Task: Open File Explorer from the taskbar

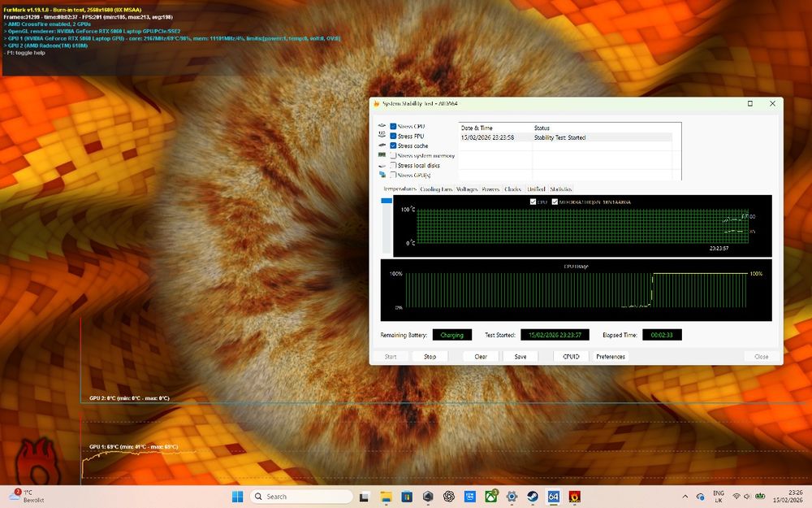Action: 387,496
